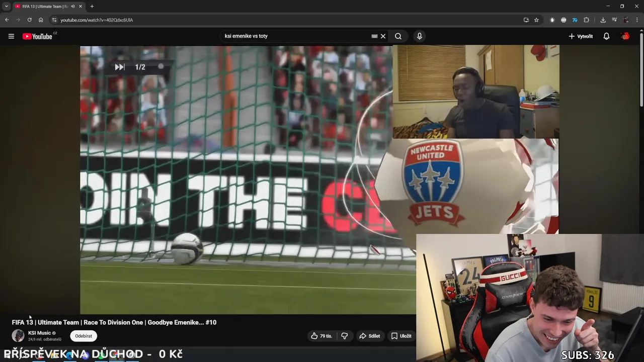644x362 pixels.
Task: Click the Vytvořit create button
Action: pos(581,36)
